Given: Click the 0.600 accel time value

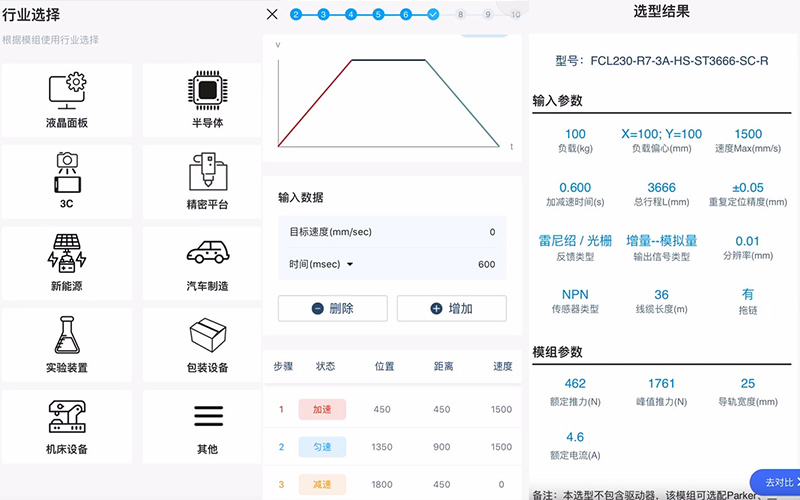Looking at the screenshot, I should (575, 188).
